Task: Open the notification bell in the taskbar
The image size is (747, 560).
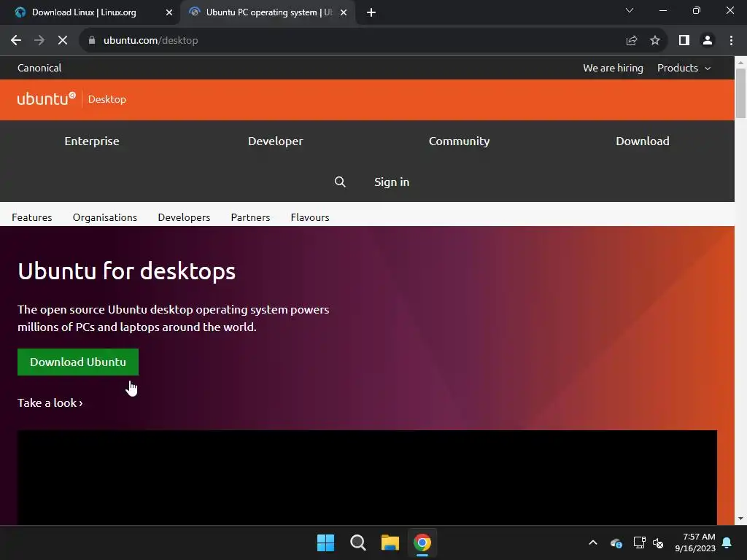Action: 727,542
